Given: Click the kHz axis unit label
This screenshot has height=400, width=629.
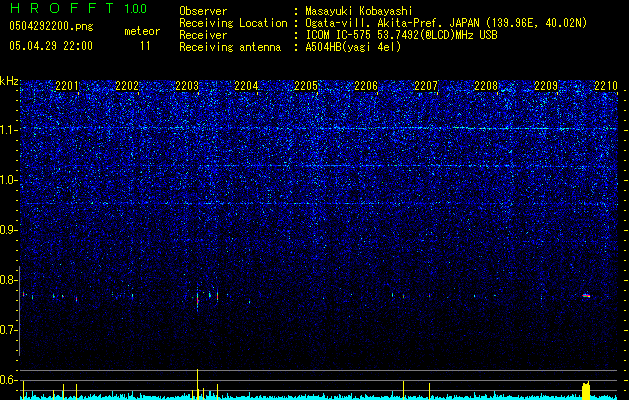Looking at the screenshot, I should [x=9, y=81].
